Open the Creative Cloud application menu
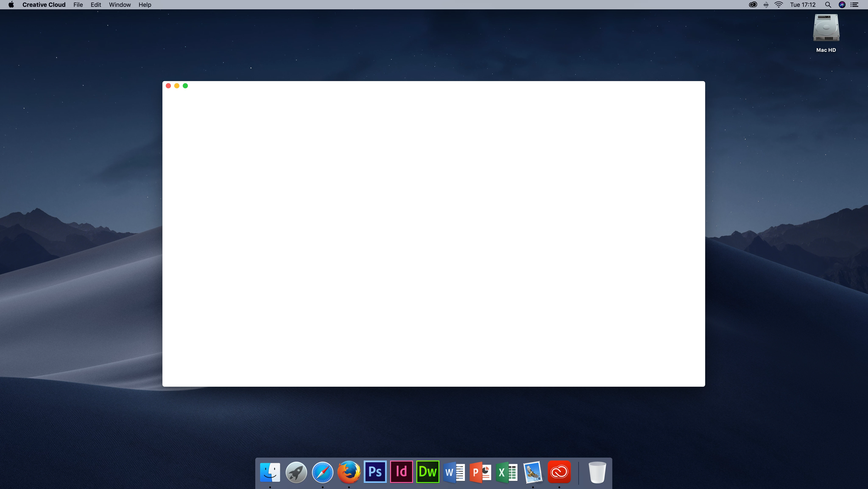The width and height of the screenshot is (868, 489). click(x=44, y=5)
